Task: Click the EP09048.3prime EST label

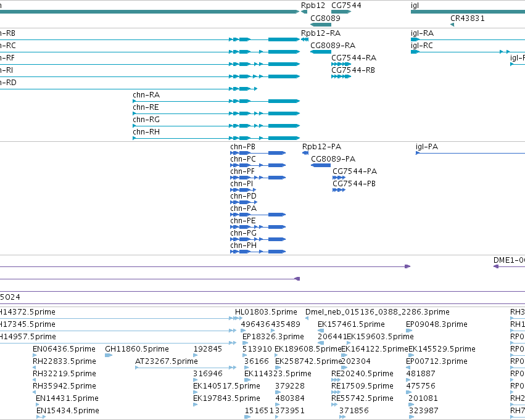Action: pos(437,324)
